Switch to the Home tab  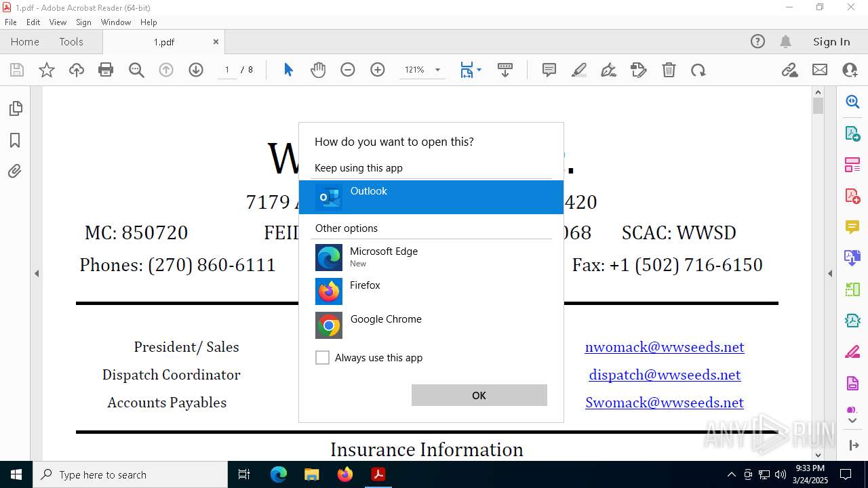click(25, 41)
